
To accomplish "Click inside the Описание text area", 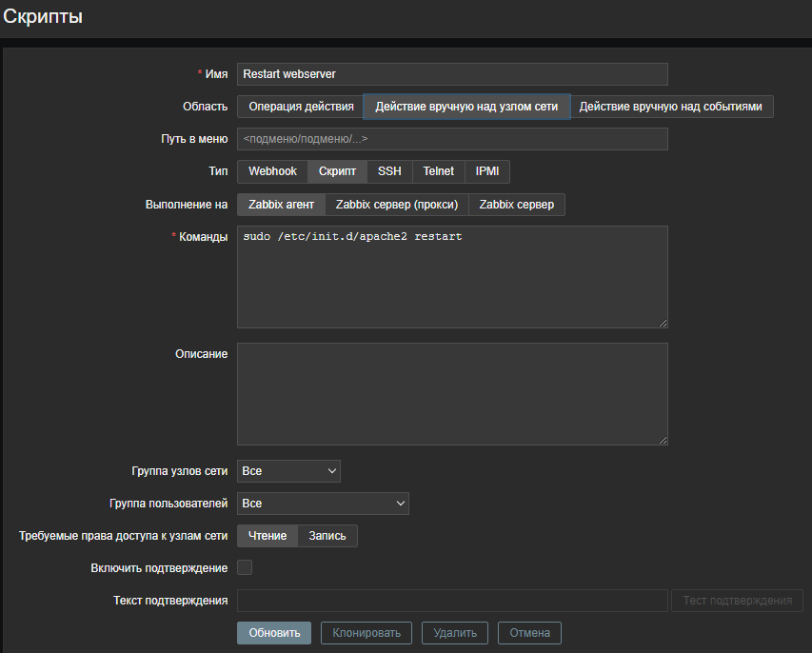I will (x=452, y=394).
